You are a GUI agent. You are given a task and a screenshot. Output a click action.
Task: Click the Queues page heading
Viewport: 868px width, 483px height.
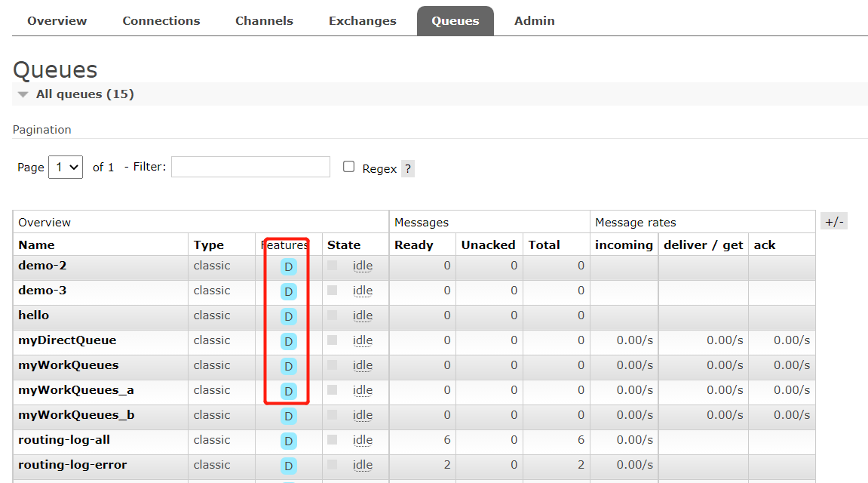55,70
